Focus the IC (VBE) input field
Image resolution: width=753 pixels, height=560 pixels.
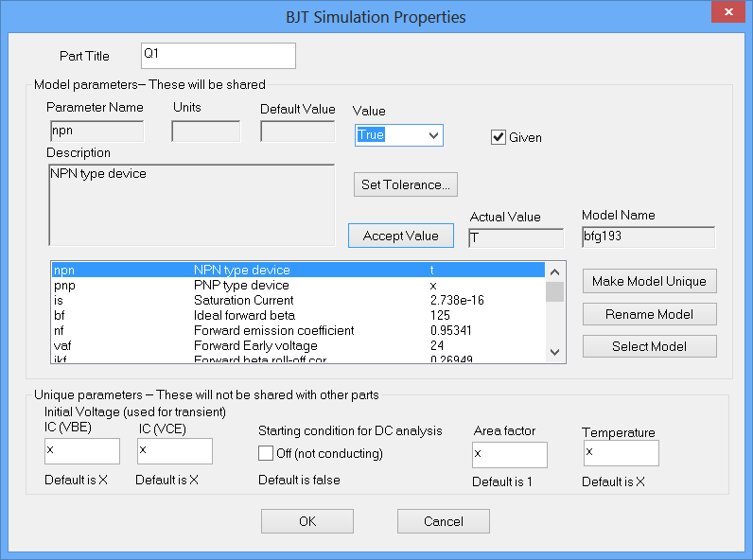[82, 452]
